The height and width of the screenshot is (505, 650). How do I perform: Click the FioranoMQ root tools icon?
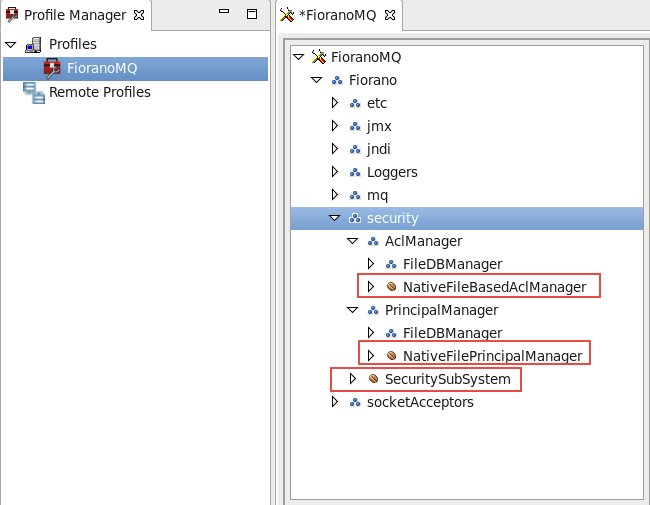[319, 57]
